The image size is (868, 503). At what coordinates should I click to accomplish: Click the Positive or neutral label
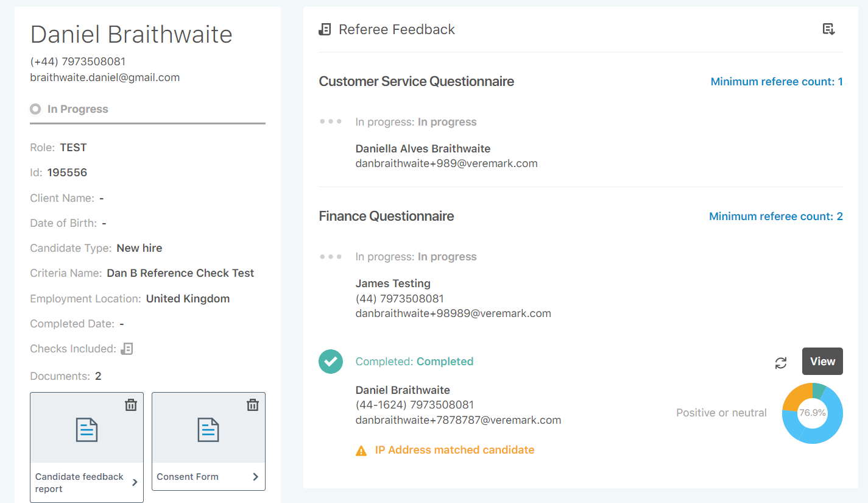(x=721, y=413)
